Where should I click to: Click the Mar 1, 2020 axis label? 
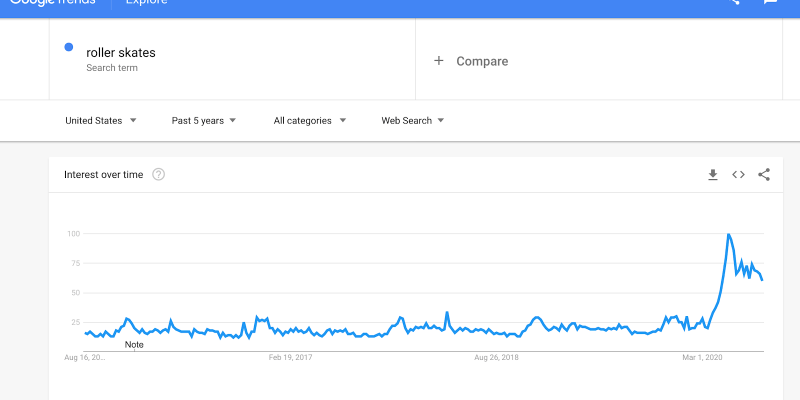pos(703,357)
